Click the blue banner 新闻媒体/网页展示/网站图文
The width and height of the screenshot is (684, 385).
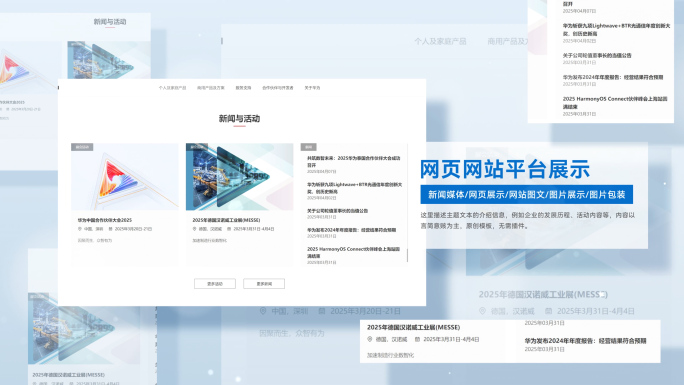point(527,194)
